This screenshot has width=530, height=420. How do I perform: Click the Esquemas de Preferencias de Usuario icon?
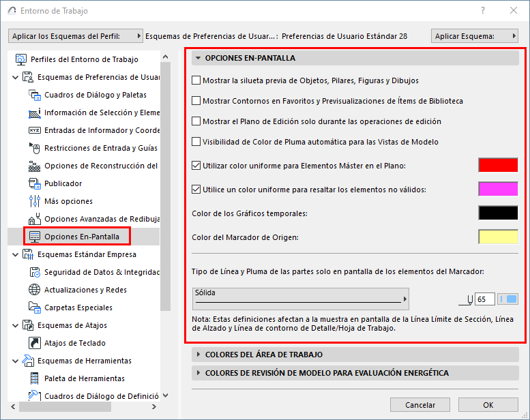coord(28,77)
